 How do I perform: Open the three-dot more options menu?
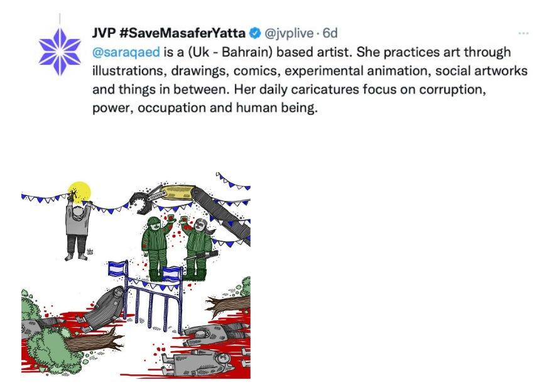click(x=523, y=33)
